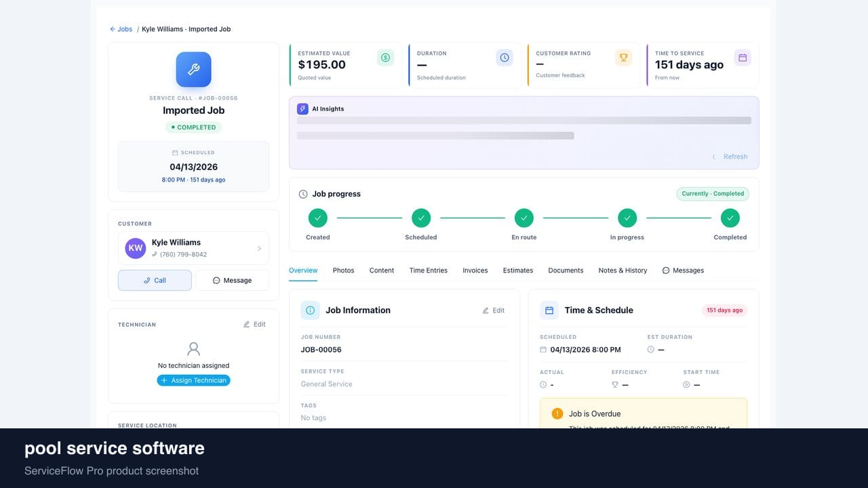Click the phone icon beside (760) 799-8042
This screenshot has height=488, width=868.
click(x=155, y=255)
